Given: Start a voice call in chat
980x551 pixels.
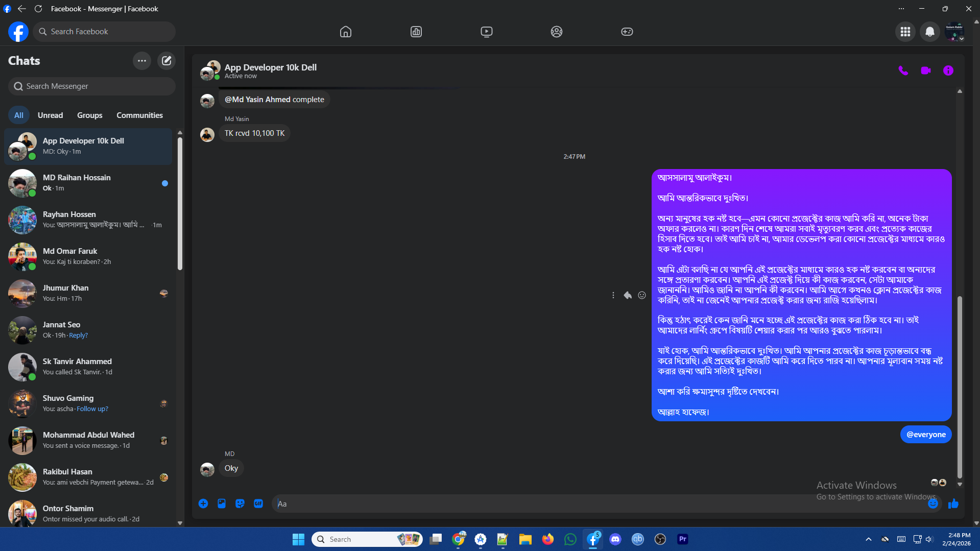Looking at the screenshot, I should [903, 71].
